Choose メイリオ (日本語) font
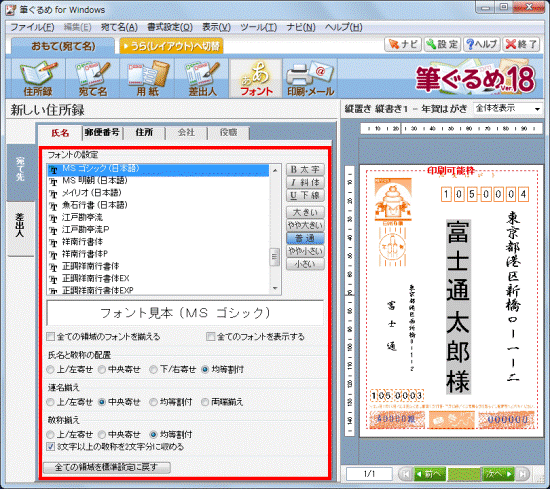This screenshot has height=489, width=550. [x=159, y=193]
